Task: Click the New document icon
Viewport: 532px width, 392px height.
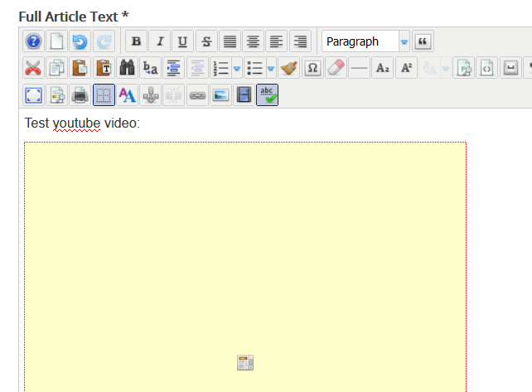Action: (56, 41)
